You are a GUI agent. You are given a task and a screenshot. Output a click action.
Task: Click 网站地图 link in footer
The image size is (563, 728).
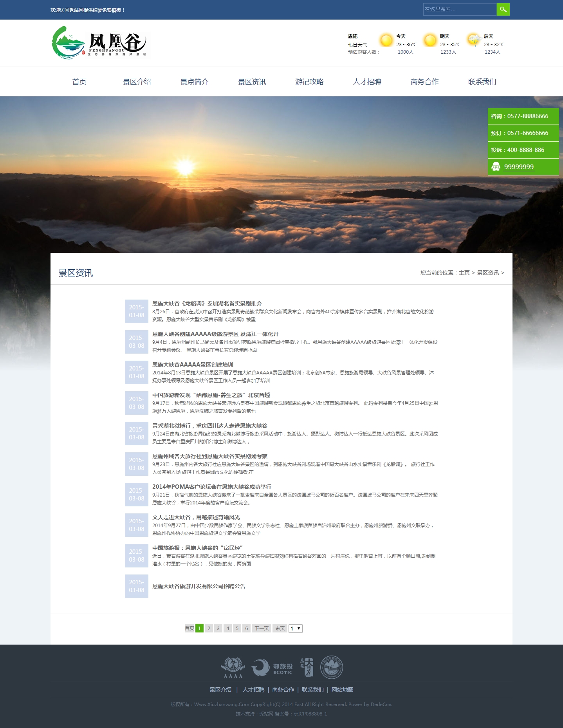coord(342,690)
